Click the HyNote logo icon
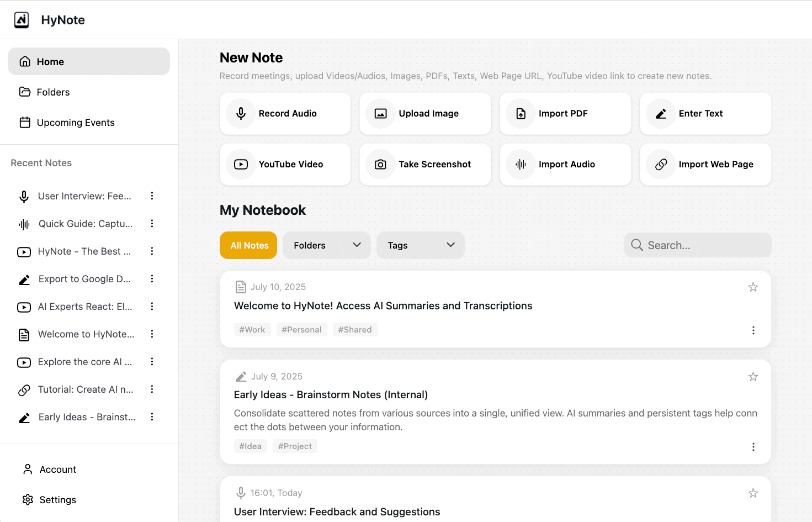The height and width of the screenshot is (522, 812). coord(22,20)
